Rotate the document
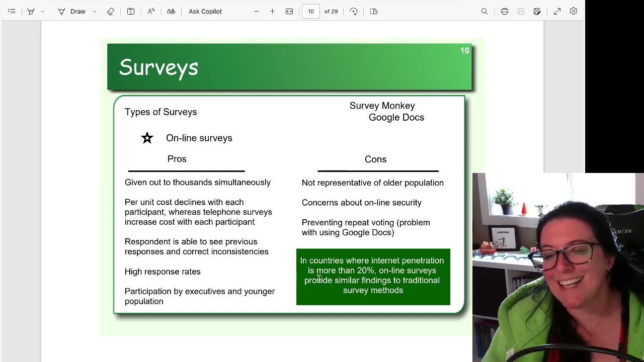The width and height of the screenshot is (644, 362). coord(354,11)
